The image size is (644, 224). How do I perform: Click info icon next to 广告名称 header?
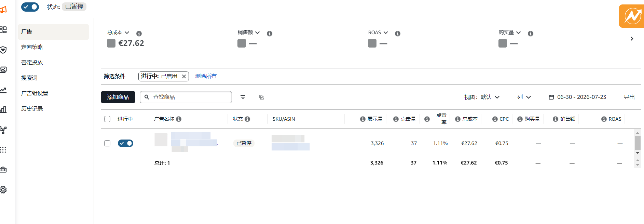(179, 119)
